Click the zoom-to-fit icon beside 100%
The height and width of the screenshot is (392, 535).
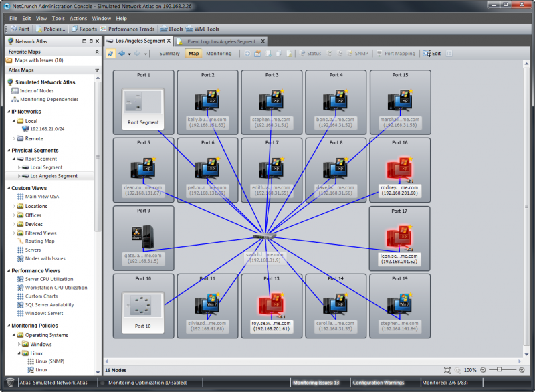click(447, 370)
